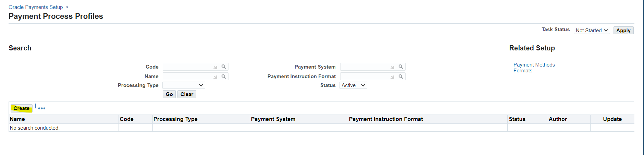The image size is (644, 155).
Task: Open Payment Instruction Format lookup magnifier icon
Action: coord(401,76)
